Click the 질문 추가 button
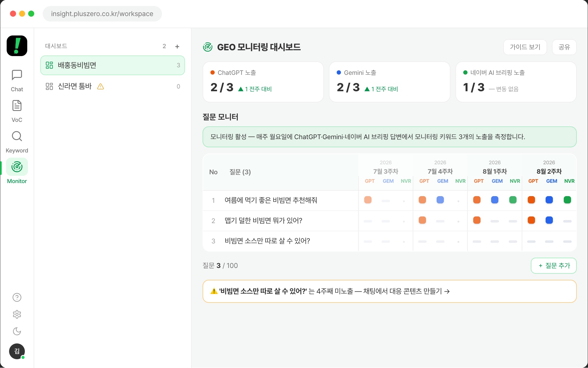Screen dimensions: 588x368 click(553, 266)
